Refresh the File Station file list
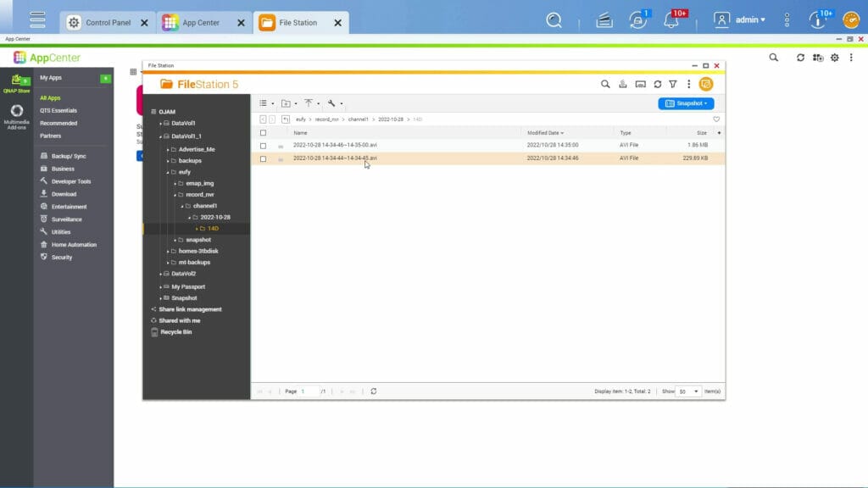This screenshot has height=488, width=868. (658, 85)
